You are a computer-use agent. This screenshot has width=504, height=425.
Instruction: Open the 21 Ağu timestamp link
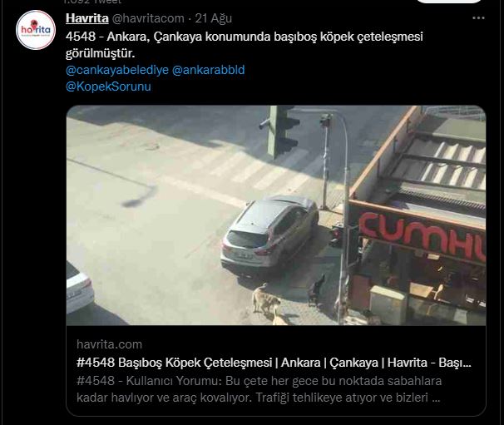click(x=214, y=18)
